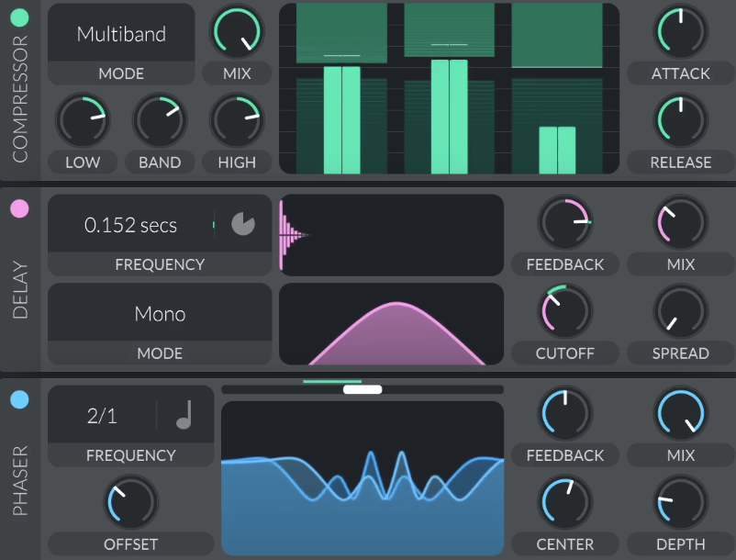Click the compressor Release knob
The width and height of the screenshot is (736, 560).
coord(681,121)
